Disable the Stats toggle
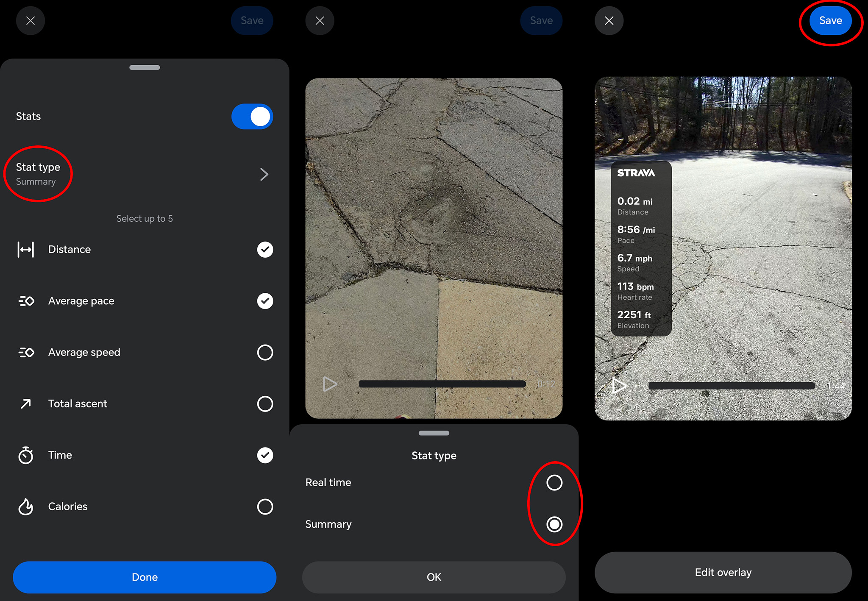Image resolution: width=868 pixels, height=601 pixels. 252,117
